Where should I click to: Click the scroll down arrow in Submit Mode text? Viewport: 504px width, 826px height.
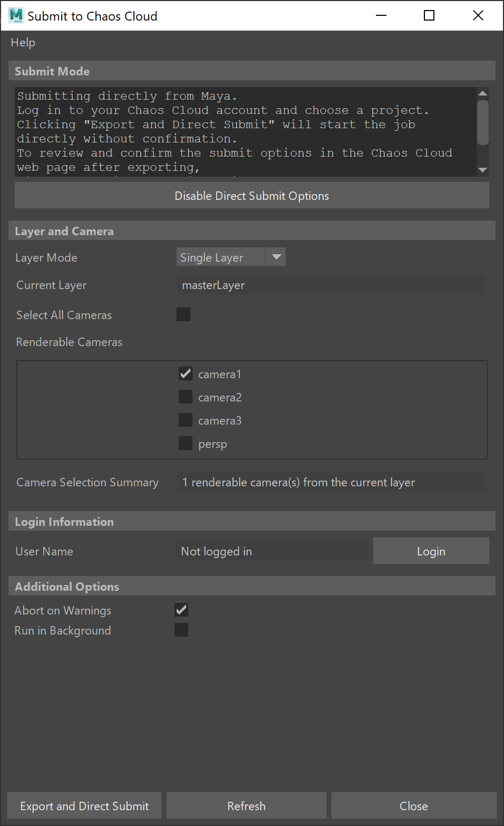click(x=482, y=170)
